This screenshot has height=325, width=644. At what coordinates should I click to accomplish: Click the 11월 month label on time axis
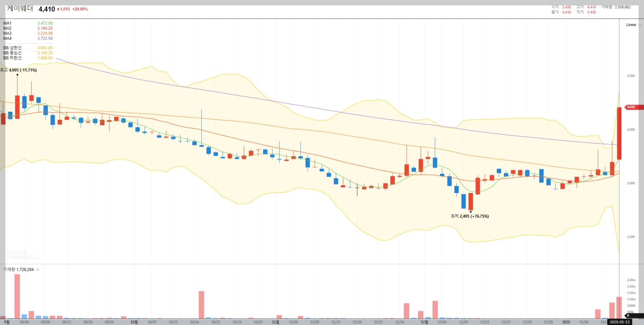pyautogui.click(x=276, y=322)
